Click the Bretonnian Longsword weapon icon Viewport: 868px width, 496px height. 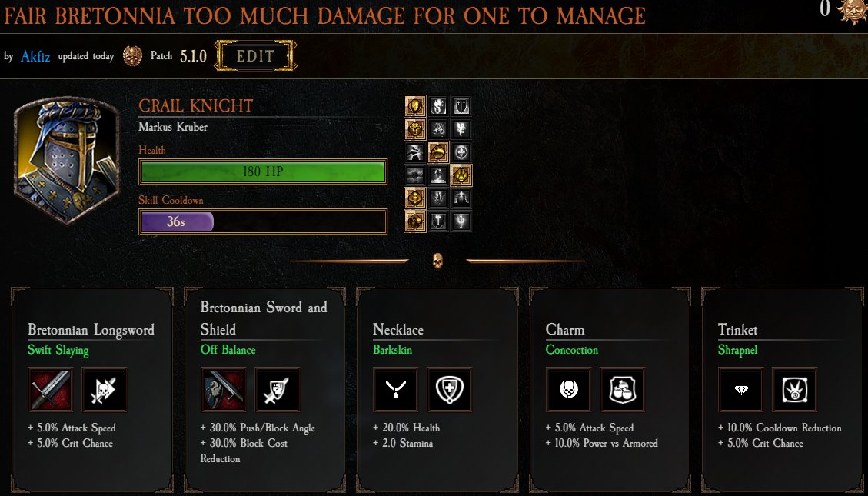click(x=51, y=390)
